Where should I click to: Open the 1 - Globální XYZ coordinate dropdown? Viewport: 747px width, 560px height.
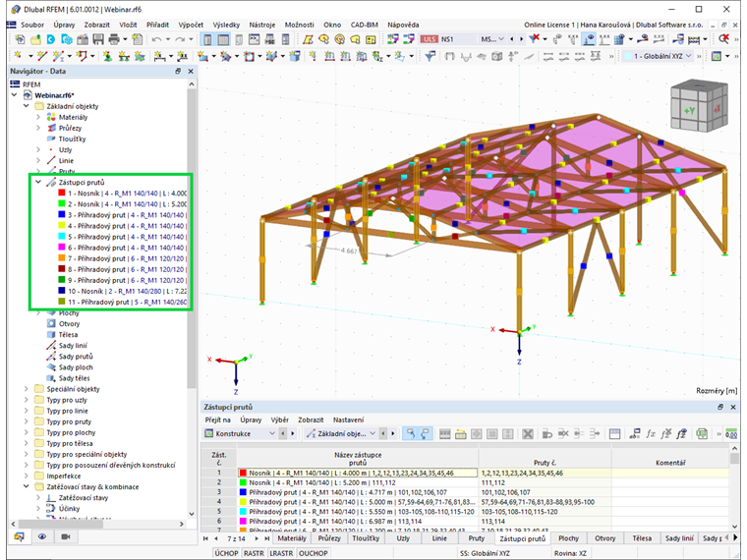coord(660,56)
